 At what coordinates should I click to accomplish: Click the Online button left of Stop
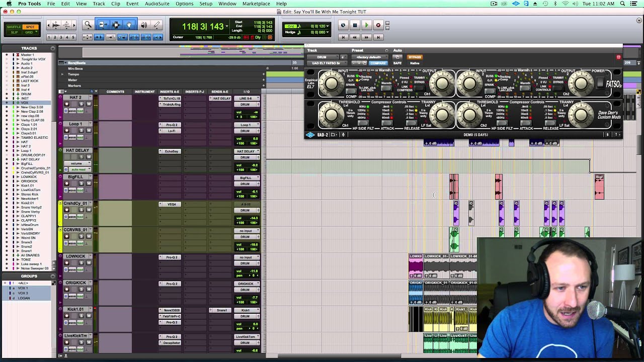point(343,25)
